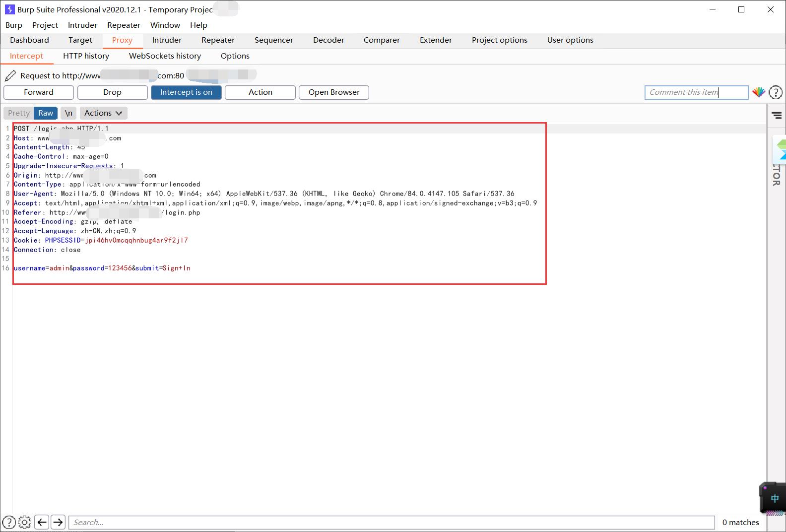
Task: Click the Content-Type header line
Action: [107, 184]
